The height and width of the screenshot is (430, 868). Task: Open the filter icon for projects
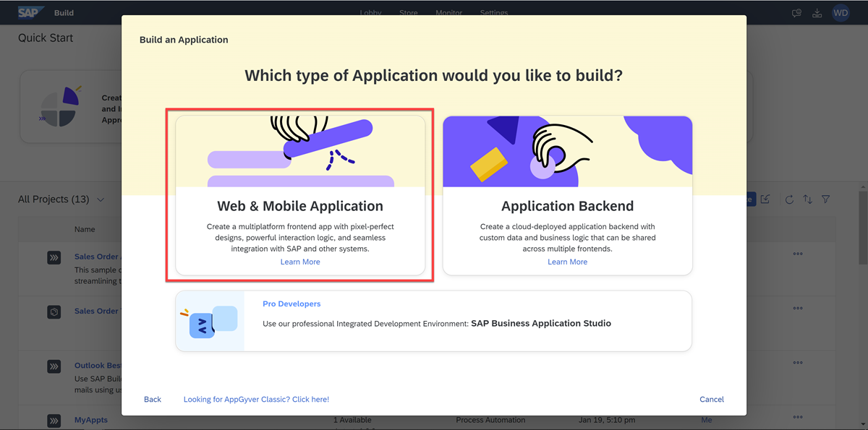click(x=825, y=199)
